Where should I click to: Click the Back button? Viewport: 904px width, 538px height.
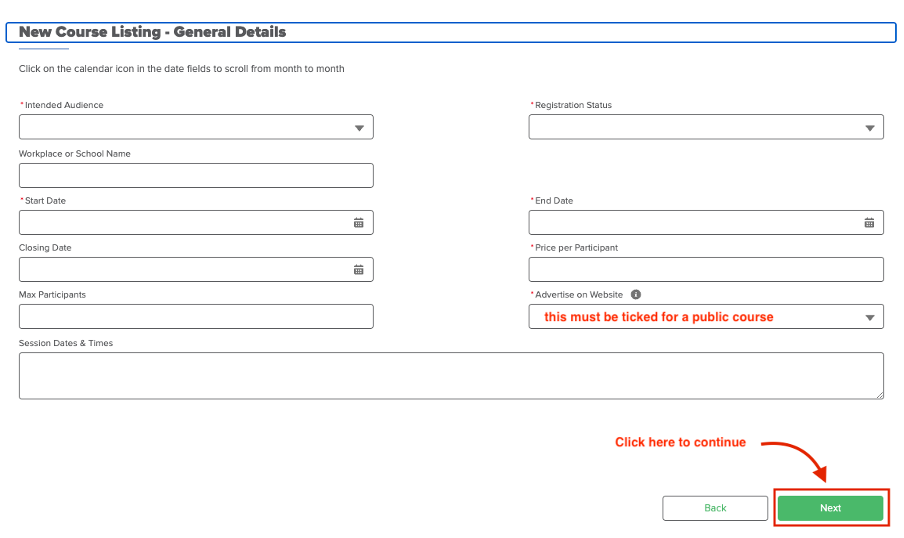(715, 508)
